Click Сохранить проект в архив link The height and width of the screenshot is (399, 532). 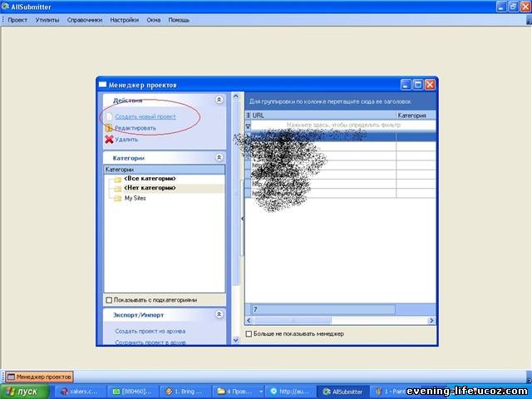150,342
